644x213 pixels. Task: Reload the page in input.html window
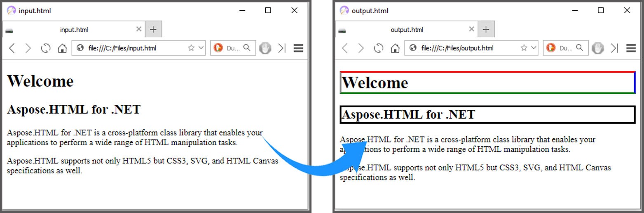(46, 48)
